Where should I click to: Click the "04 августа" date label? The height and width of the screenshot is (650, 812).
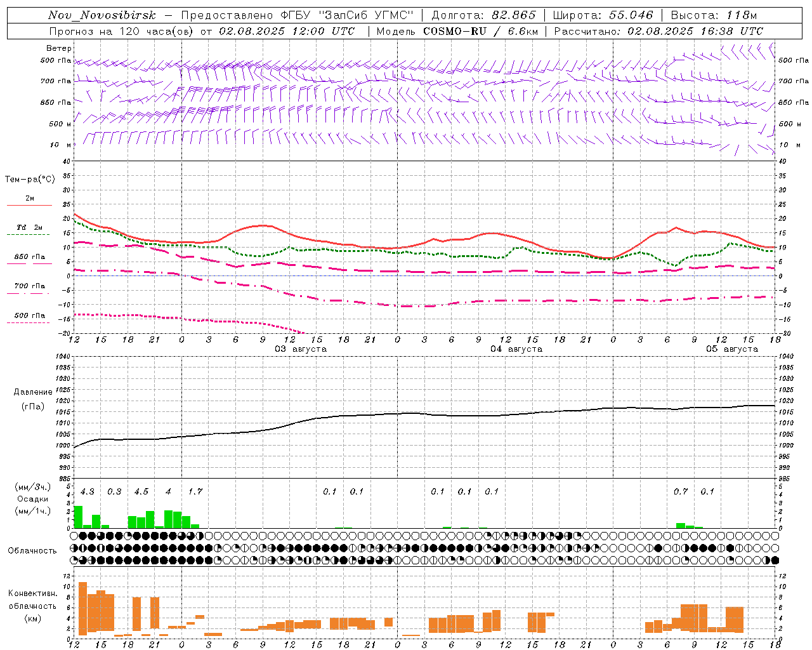click(516, 349)
